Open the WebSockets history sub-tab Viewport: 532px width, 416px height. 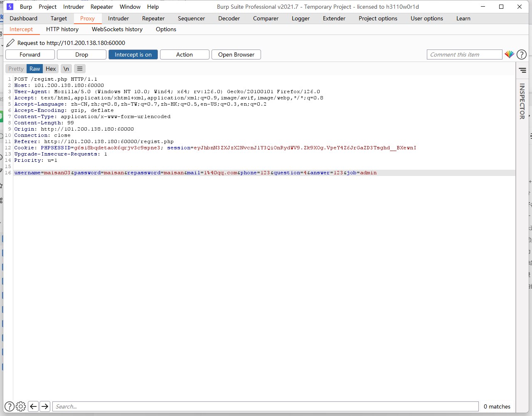pyautogui.click(x=117, y=29)
